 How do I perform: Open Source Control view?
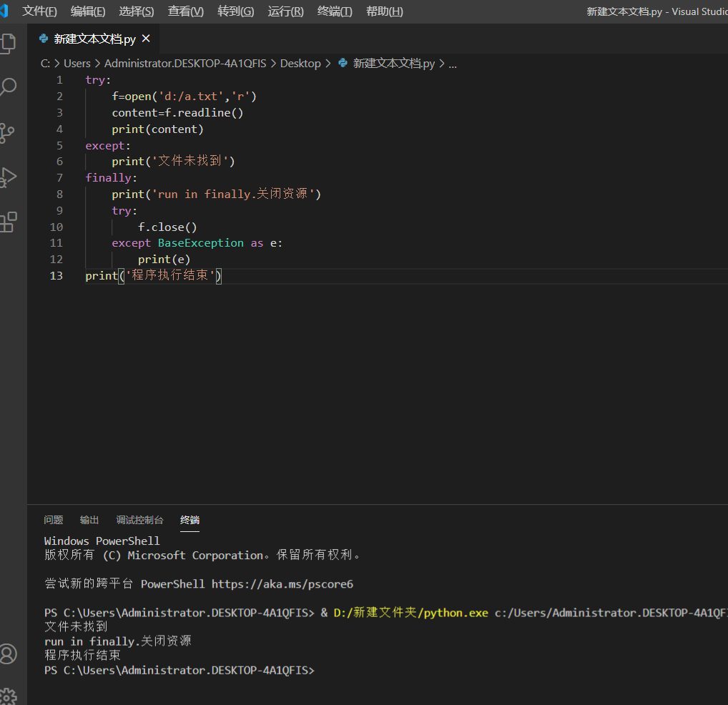[7, 133]
